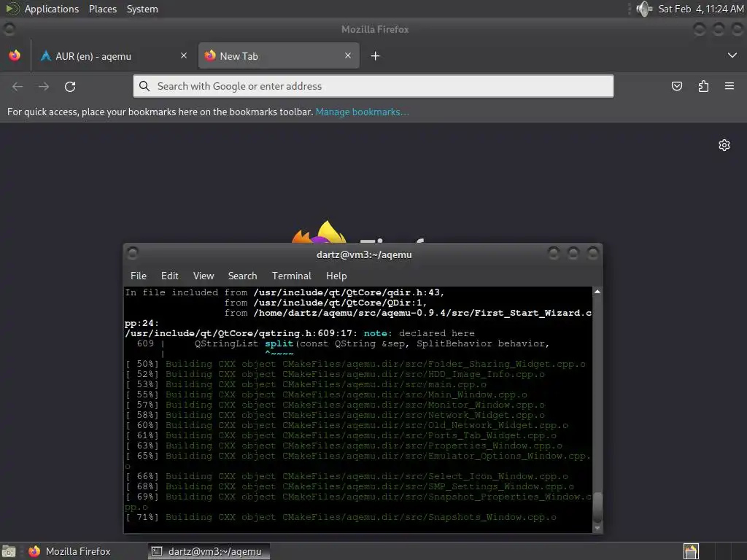Switch to Mozilla Firefox in the taskbar
Screen dimensions: 747x560
click(x=69, y=551)
